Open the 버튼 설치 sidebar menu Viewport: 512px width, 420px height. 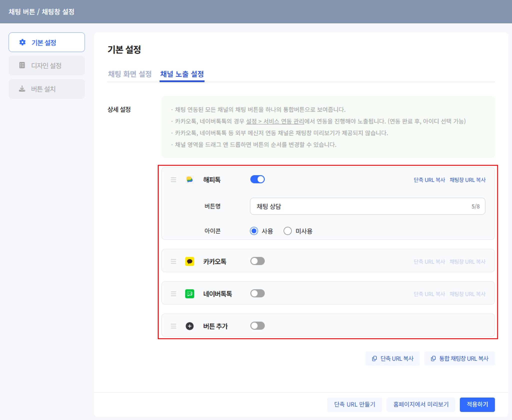click(46, 89)
